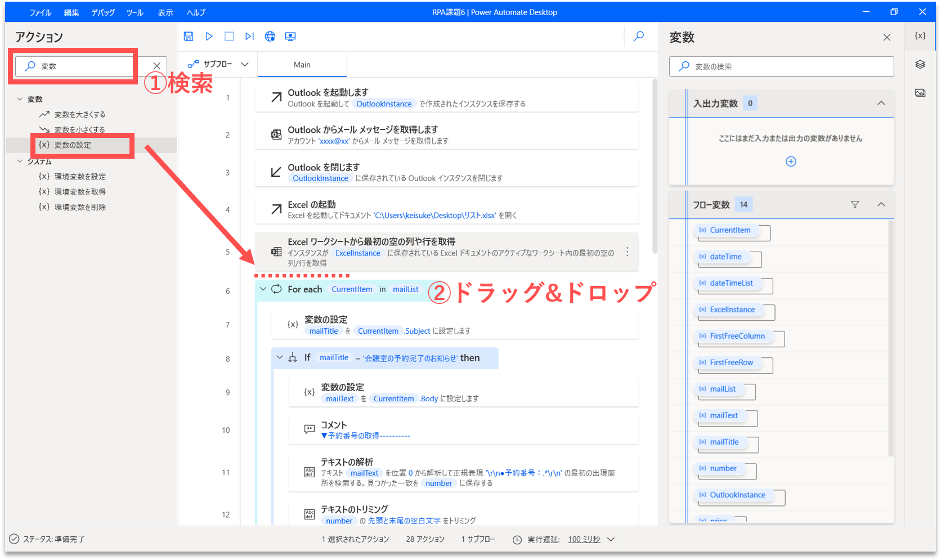Open the デバッグ menu

point(103,12)
